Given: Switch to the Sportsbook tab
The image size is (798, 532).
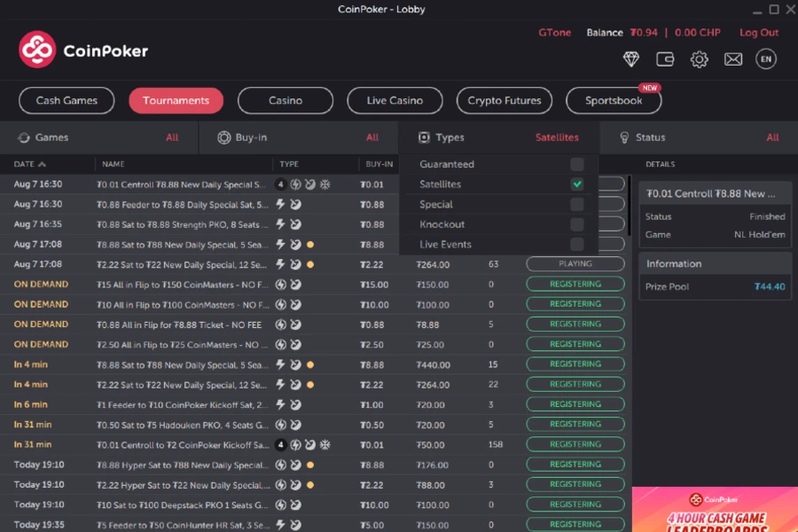Looking at the screenshot, I should 614,100.
